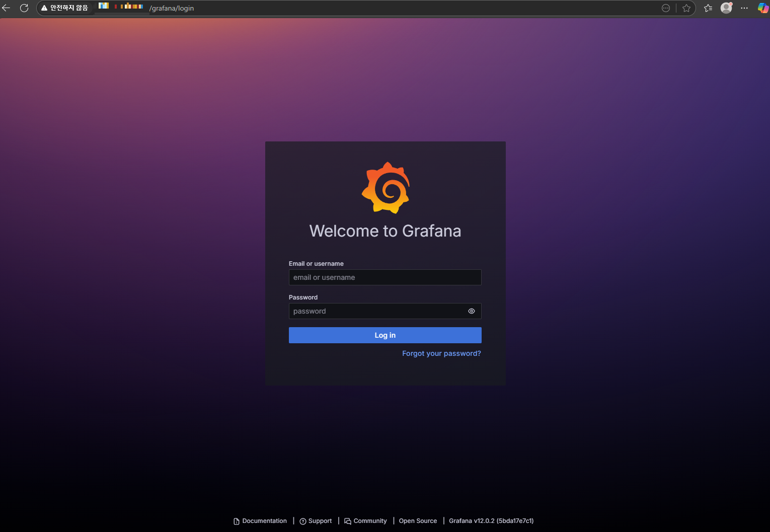Open the favorites list icon
This screenshot has width=770, height=532.
click(708, 8)
